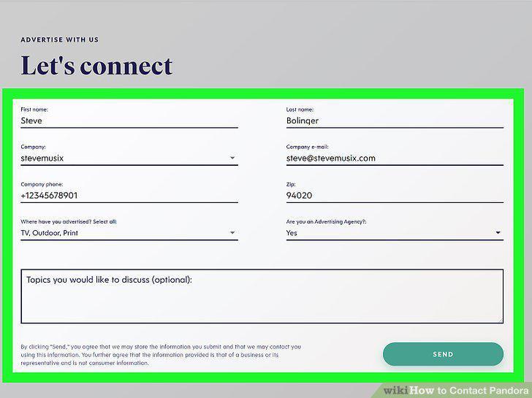532x398 pixels.
Task: Click the Company phone label
Action: click(x=42, y=185)
